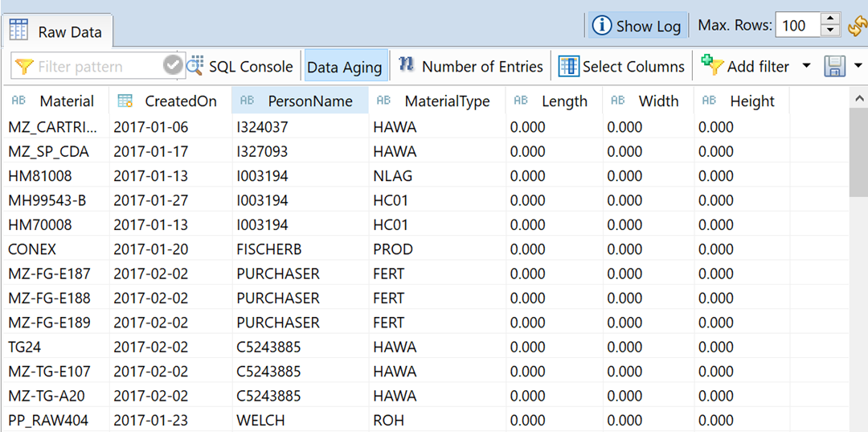Screen dimensions: 868x432
Task: Decrease Max. Rows with down stepper arrow
Action: point(829,31)
